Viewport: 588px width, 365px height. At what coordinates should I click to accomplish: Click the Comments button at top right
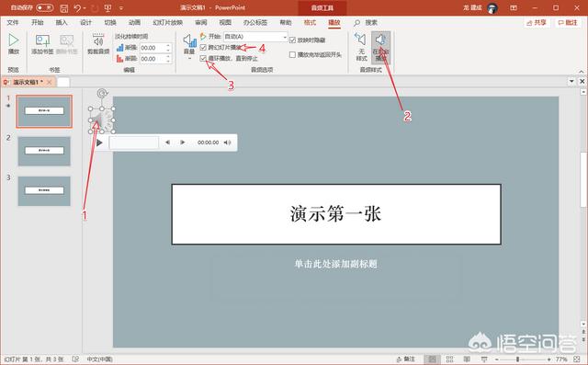[x=568, y=23]
